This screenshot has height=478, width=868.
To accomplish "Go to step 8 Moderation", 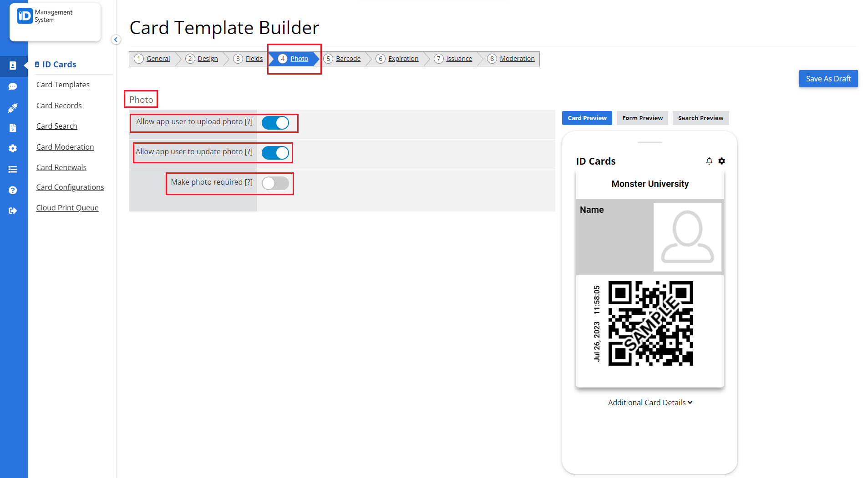I will [x=511, y=59].
